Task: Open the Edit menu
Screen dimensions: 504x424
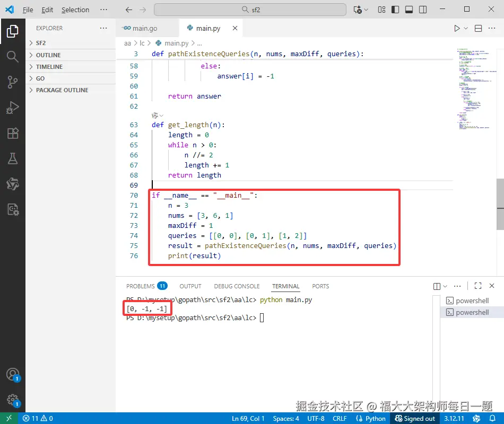Action: pyautogui.click(x=47, y=10)
